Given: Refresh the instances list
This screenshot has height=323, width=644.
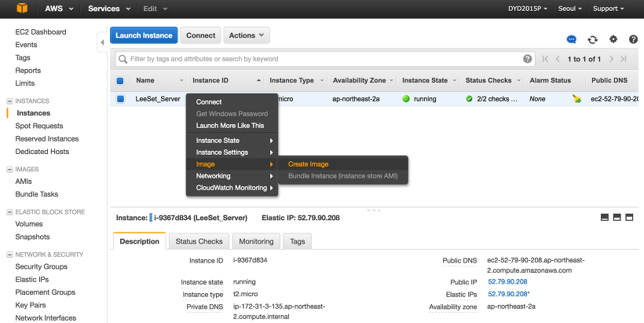Looking at the screenshot, I should (x=592, y=39).
